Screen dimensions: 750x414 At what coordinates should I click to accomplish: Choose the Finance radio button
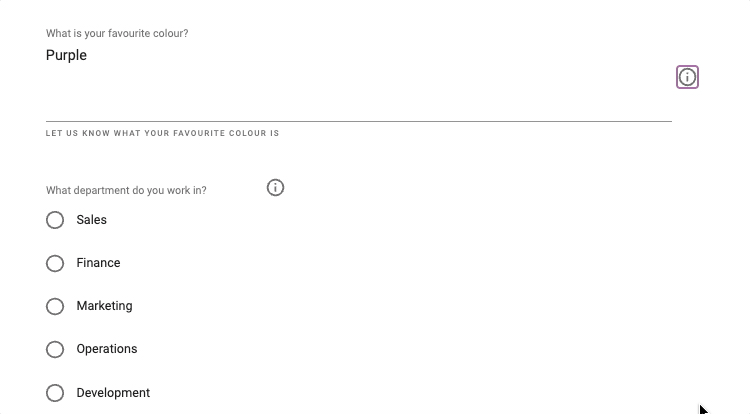(55, 263)
